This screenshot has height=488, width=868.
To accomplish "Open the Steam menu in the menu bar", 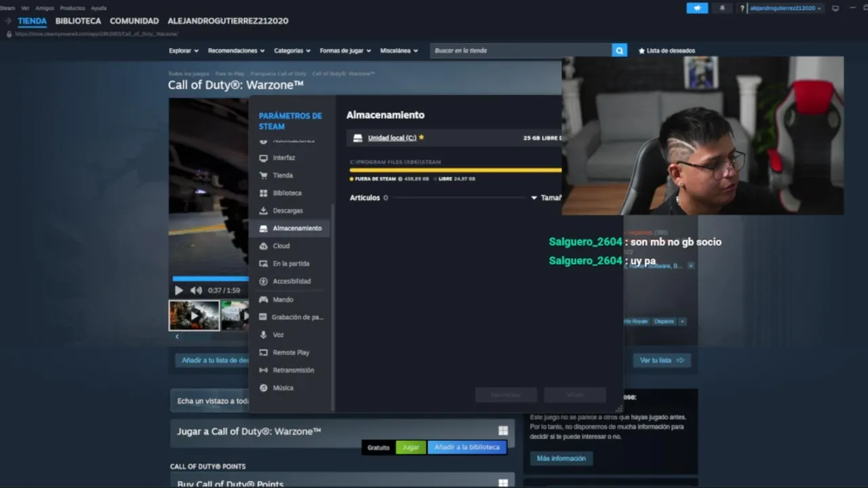I will pyautogui.click(x=7, y=8).
